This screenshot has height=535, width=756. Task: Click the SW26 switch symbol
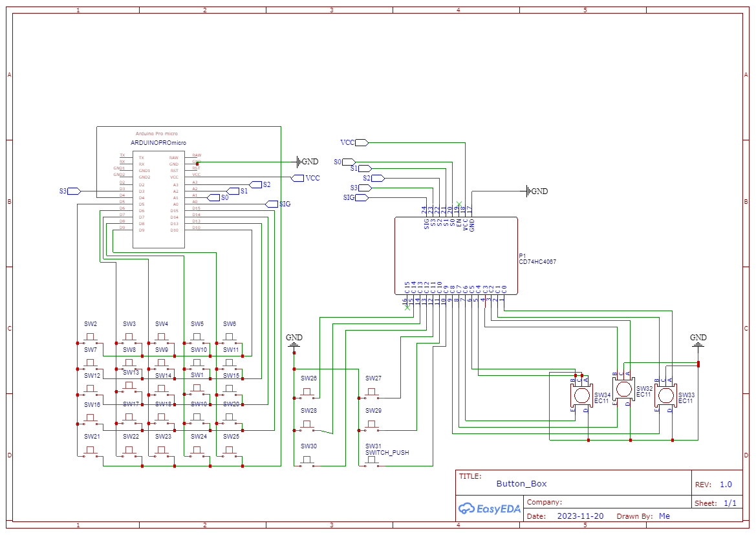(x=307, y=393)
